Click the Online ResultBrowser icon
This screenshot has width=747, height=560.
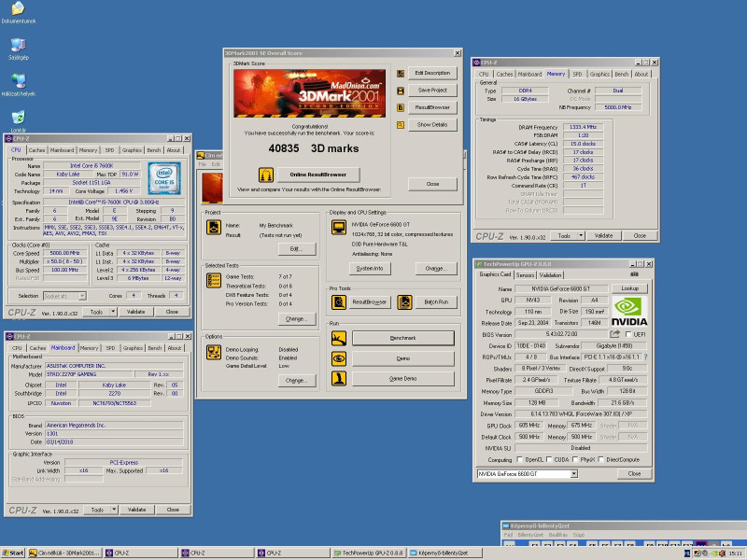point(264,175)
